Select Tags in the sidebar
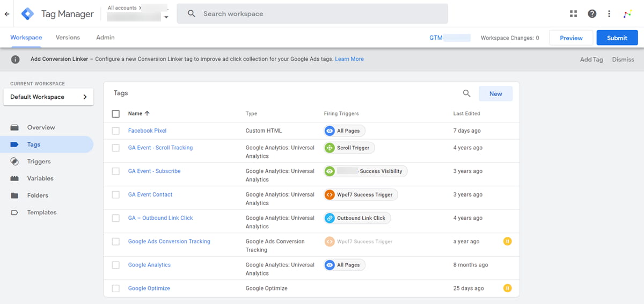This screenshot has height=304, width=644. [x=47, y=144]
